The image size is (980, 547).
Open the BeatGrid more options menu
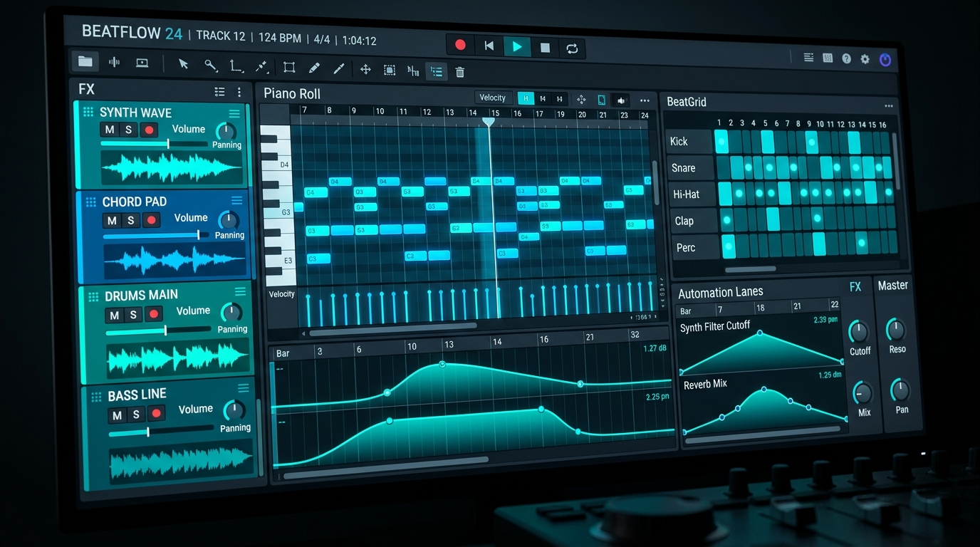pyautogui.click(x=888, y=106)
